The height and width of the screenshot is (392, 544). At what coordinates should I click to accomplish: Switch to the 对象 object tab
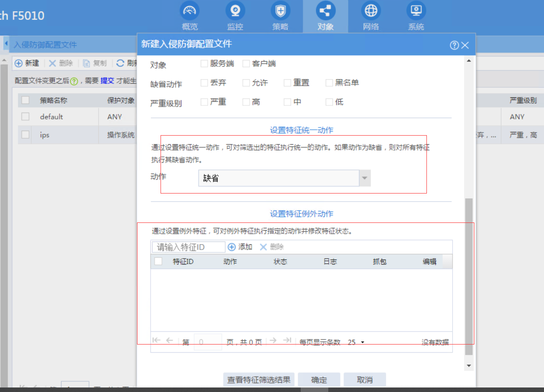coord(326,16)
